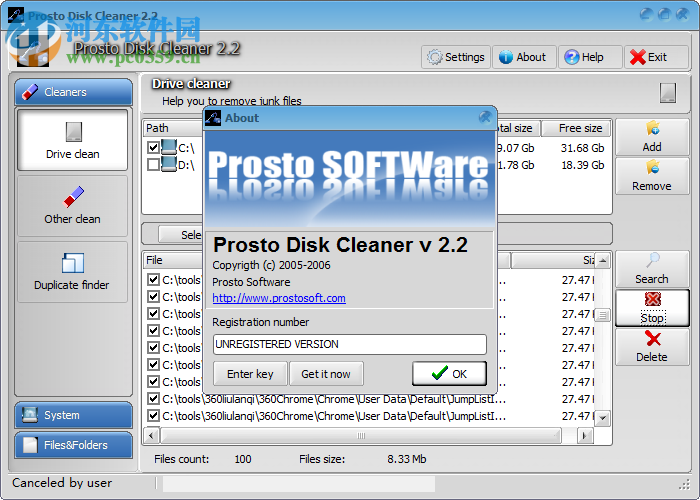The width and height of the screenshot is (700, 500).
Task: Click the gear icon beside Settings
Action: coord(434,57)
